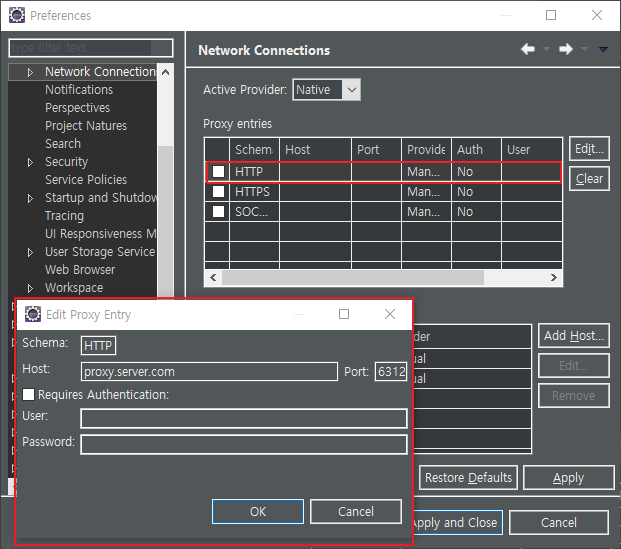Screen dimensions: 621x549
Task: Expand the Workspace tree node
Action: click(30, 288)
